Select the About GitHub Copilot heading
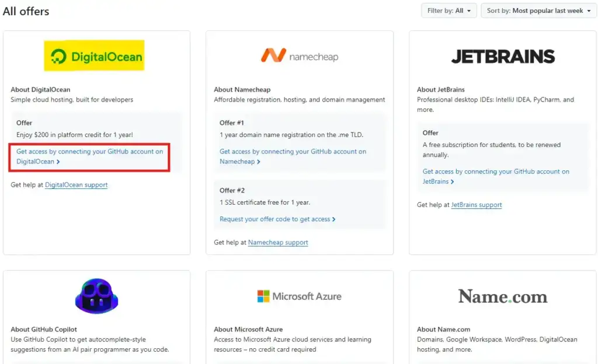The image size is (598, 364). (44, 330)
